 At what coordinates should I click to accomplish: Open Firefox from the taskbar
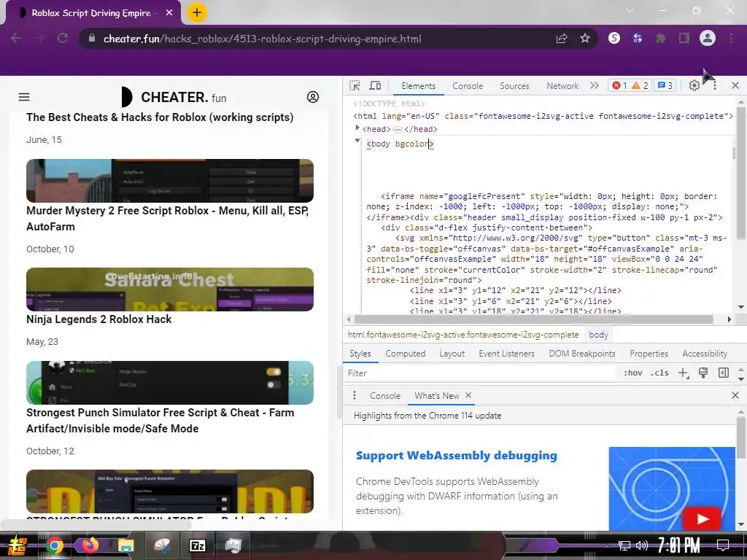click(x=90, y=545)
